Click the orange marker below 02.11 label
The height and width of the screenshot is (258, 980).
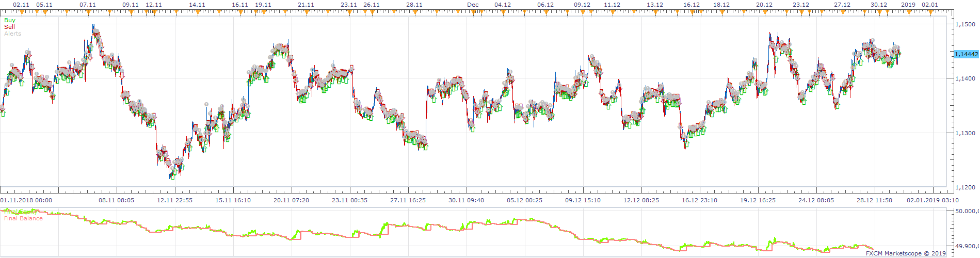(22, 12)
